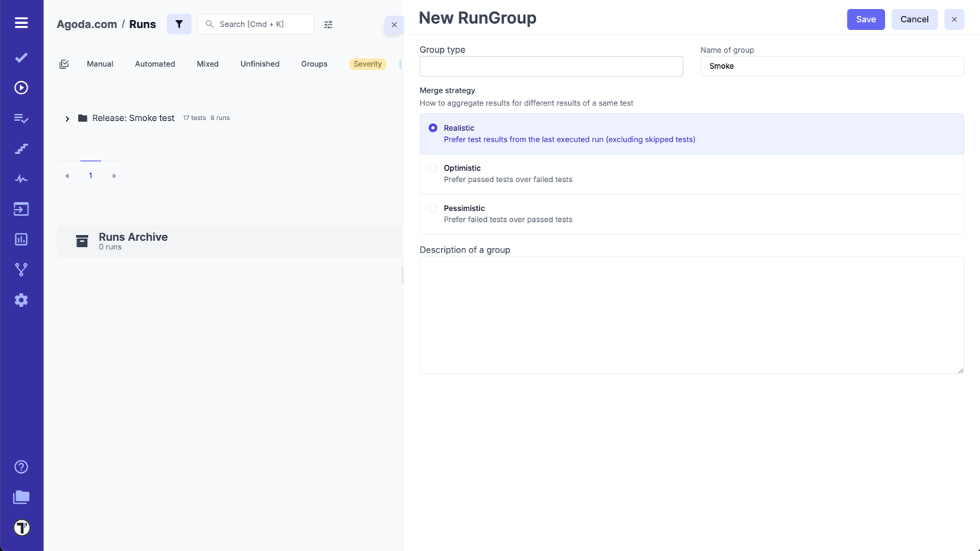Open the hamburger menu in sidebar

(x=21, y=23)
